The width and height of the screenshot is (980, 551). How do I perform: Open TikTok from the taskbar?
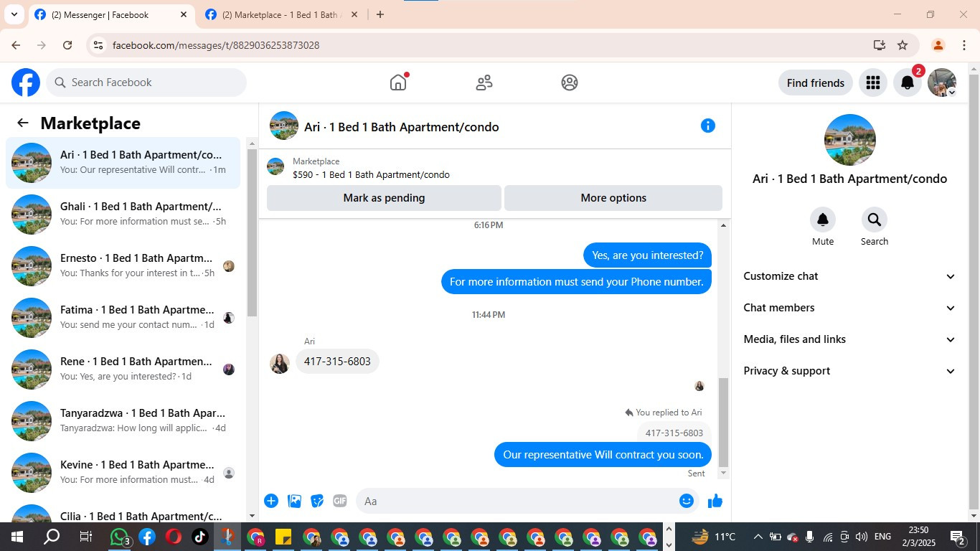[199, 537]
